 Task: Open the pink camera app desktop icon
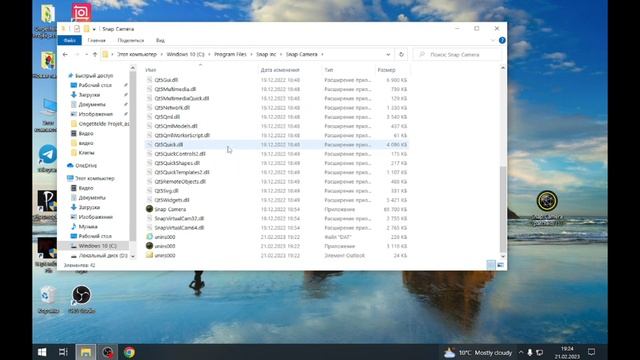pyautogui.click(x=81, y=12)
